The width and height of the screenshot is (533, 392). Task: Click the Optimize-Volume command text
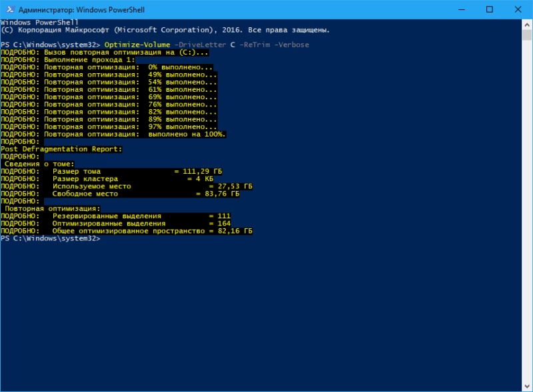pyautogui.click(x=137, y=45)
